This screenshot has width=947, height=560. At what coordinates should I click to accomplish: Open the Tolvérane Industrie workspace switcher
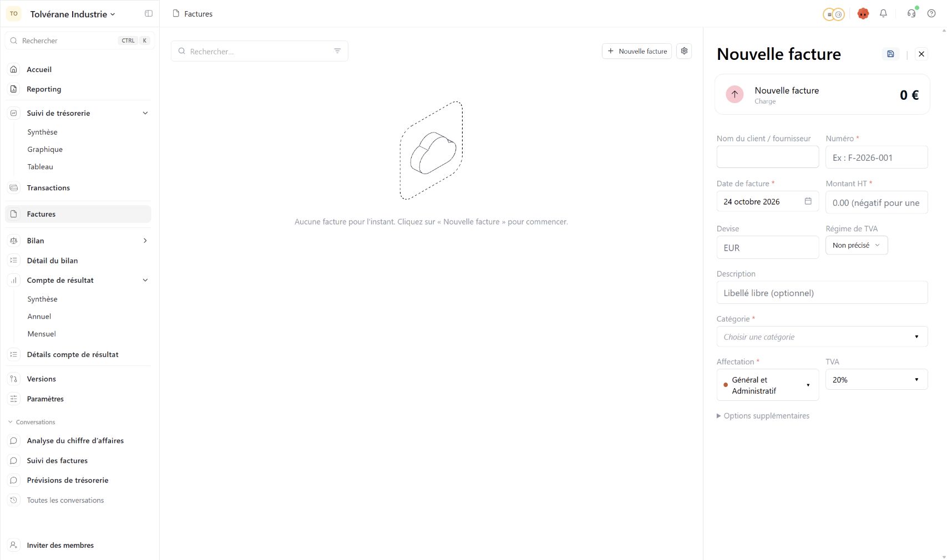click(72, 14)
